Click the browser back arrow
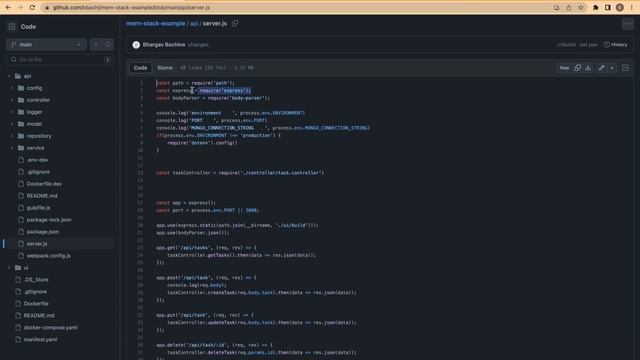The height and width of the screenshot is (360, 640). click(x=8, y=7)
